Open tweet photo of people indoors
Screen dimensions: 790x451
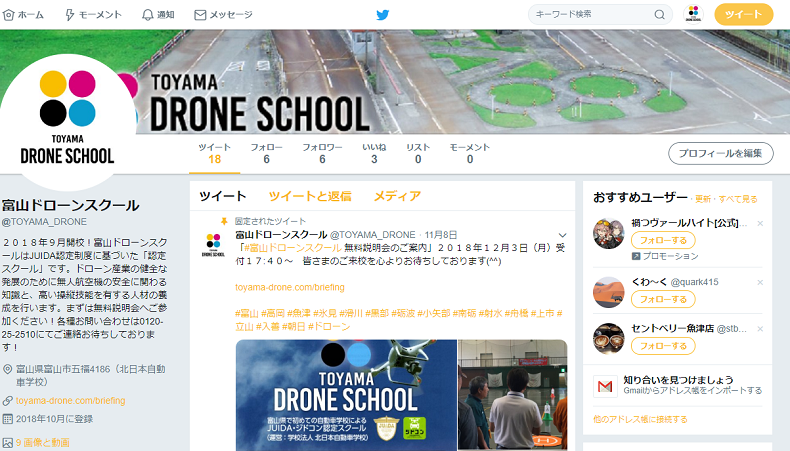pyautogui.click(x=512, y=395)
